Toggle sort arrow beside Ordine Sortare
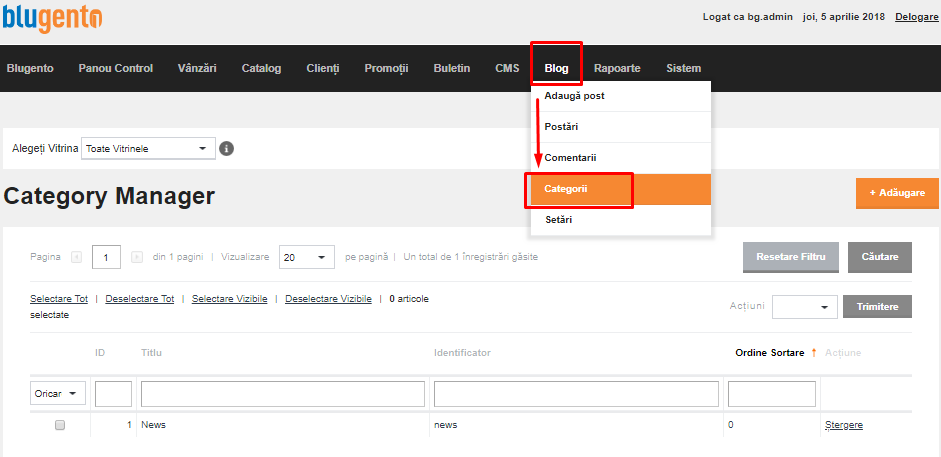Image resolution: width=941 pixels, height=457 pixels. 814,353
